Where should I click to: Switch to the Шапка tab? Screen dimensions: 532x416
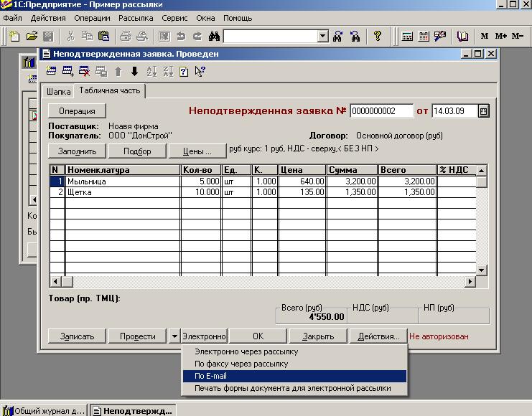(58, 92)
